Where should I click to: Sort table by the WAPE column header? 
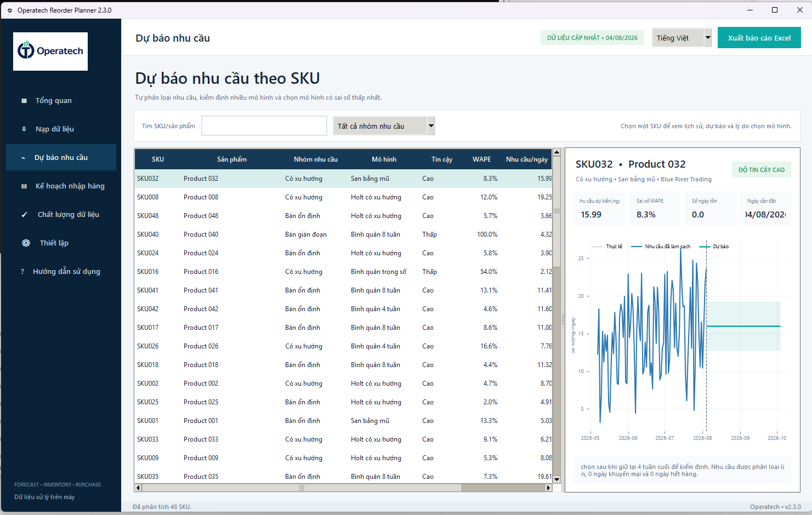click(x=482, y=159)
